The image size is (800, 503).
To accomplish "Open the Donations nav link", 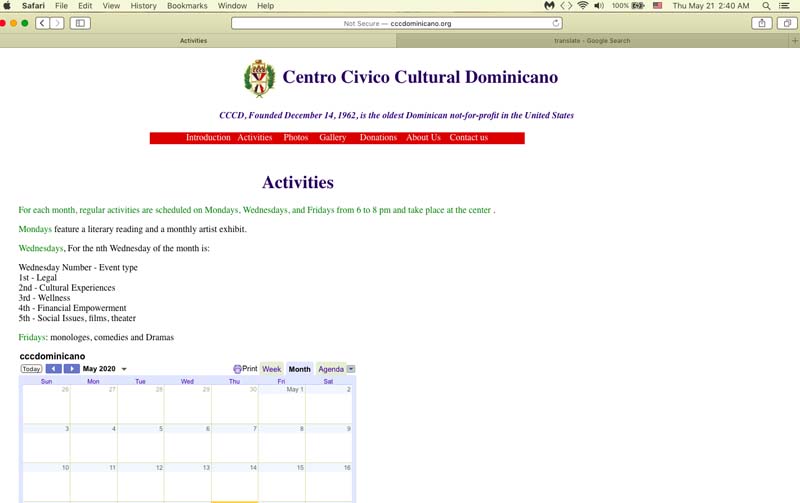I will (x=378, y=138).
